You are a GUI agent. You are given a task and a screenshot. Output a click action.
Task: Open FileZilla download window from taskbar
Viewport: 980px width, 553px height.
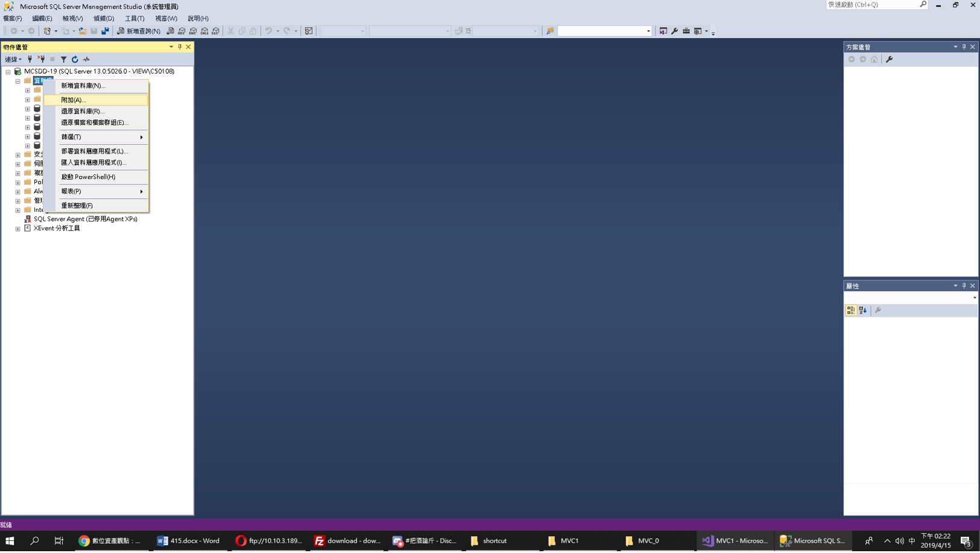[x=347, y=541]
